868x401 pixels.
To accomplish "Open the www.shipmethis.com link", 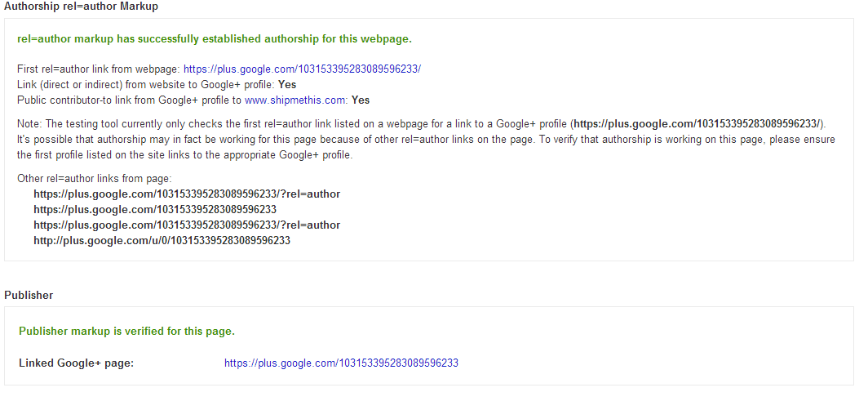I will [x=295, y=100].
